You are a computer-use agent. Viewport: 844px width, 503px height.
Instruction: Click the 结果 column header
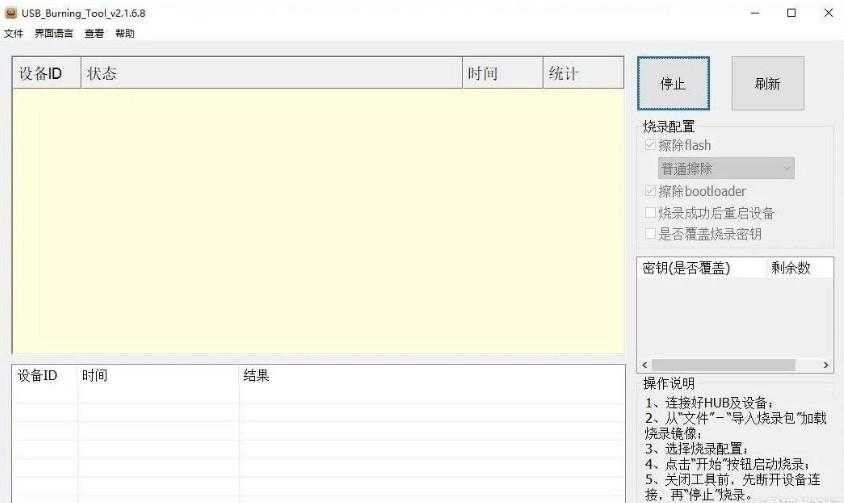[256, 376]
